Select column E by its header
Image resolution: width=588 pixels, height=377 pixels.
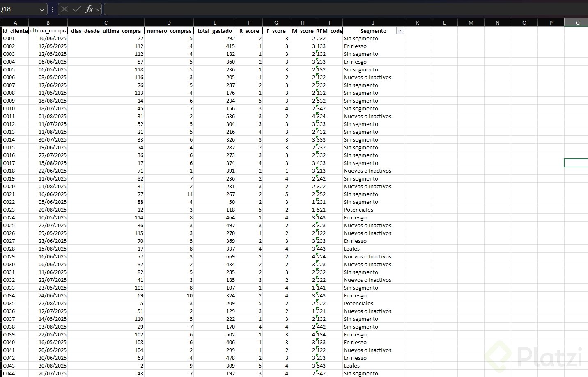[x=215, y=23]
